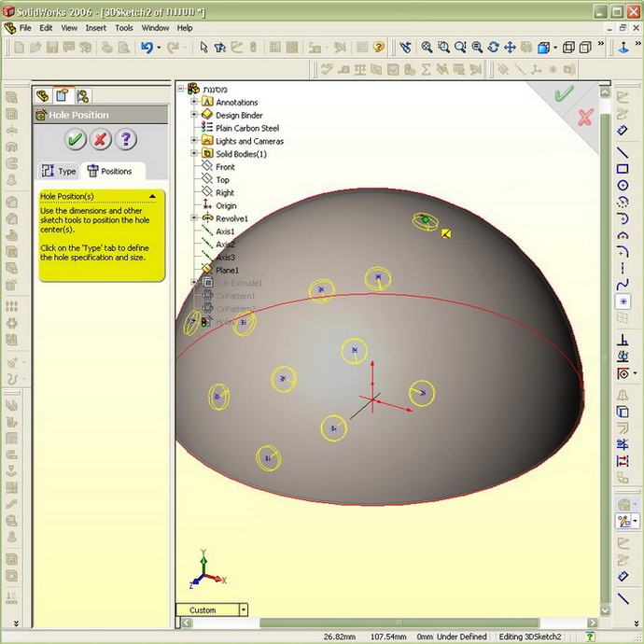Switch to the Type tab
Viewport: 644px width, 644px height.
pos(59,171)
